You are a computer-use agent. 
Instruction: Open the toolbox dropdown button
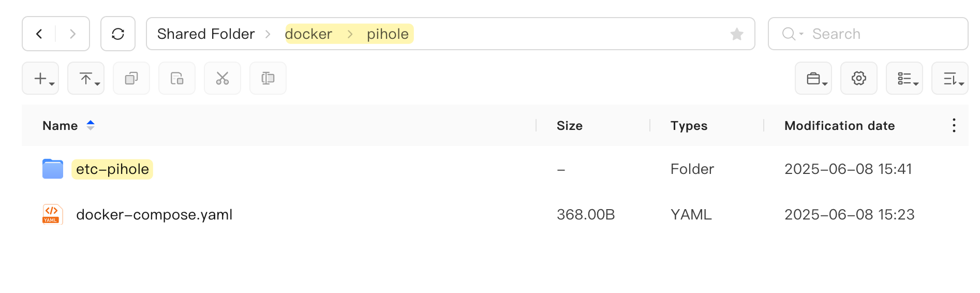813,79
